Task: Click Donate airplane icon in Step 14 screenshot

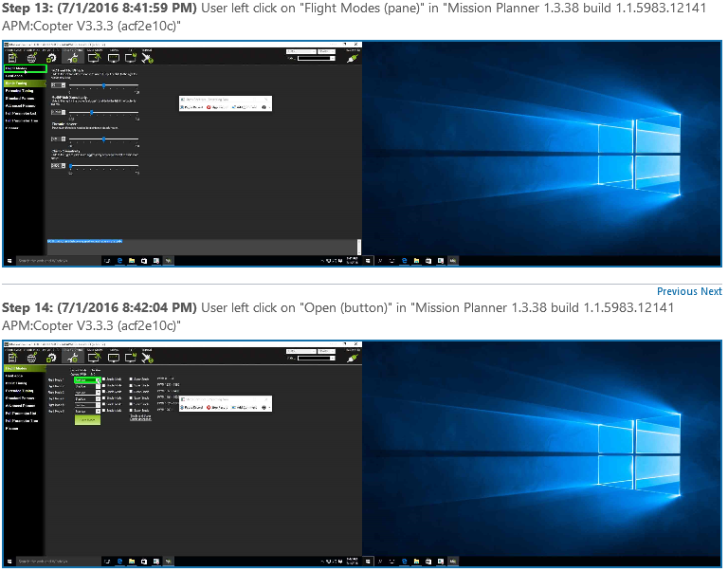Action: coord(148,358)
